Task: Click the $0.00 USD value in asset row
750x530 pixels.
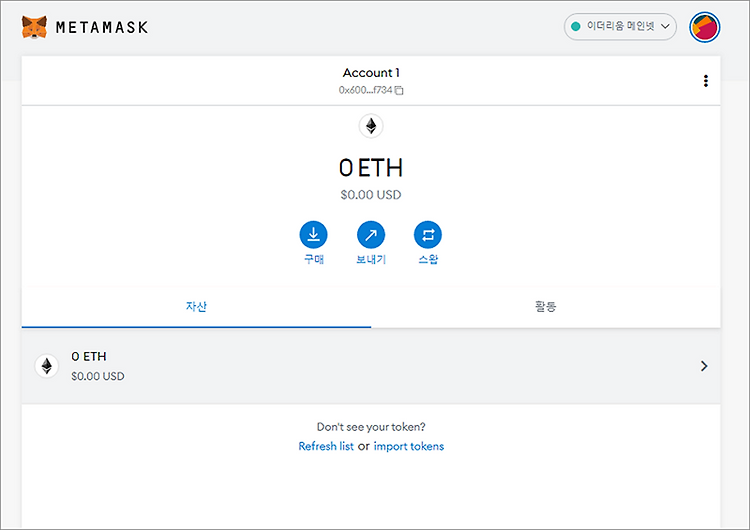Action: 98,376
